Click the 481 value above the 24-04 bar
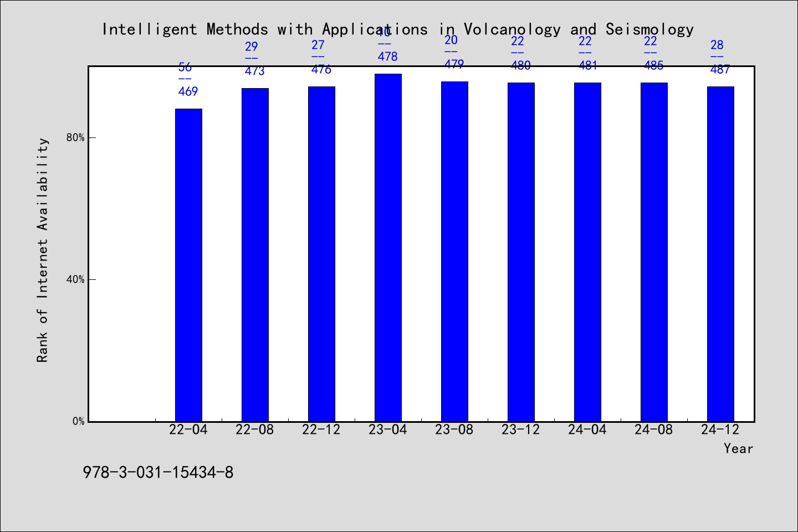 coord(587,65)
